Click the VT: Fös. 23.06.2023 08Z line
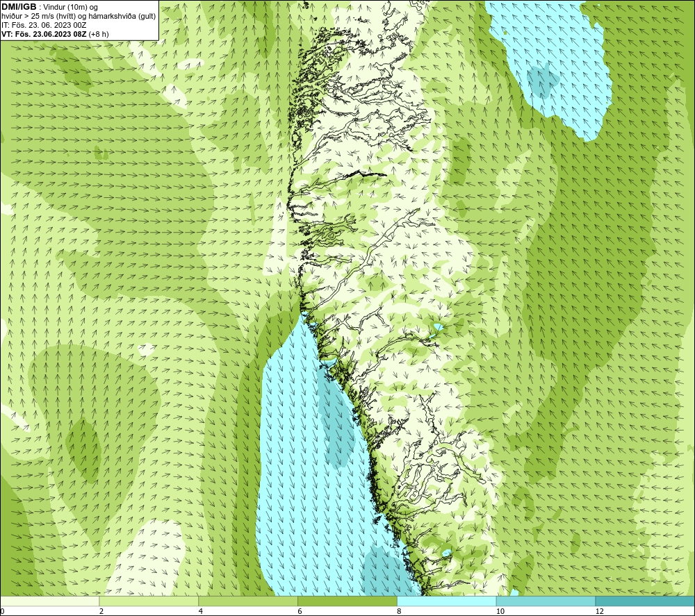This screenshot has width=695, height=616. (55, 34)
